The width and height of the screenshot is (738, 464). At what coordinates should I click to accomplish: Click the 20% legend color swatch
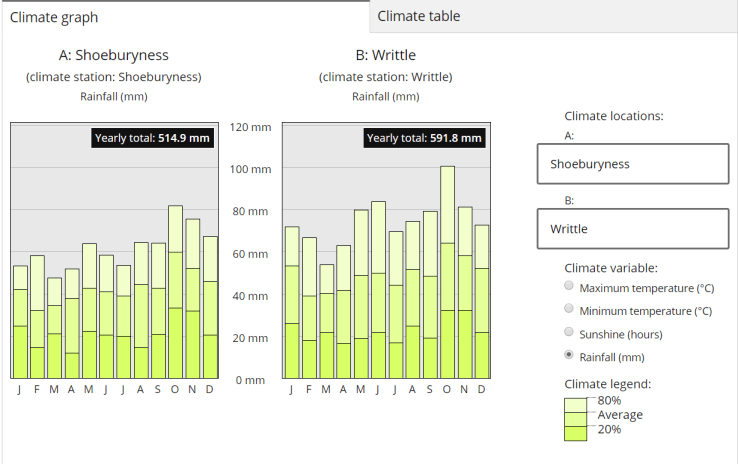[x=578, y=432]
